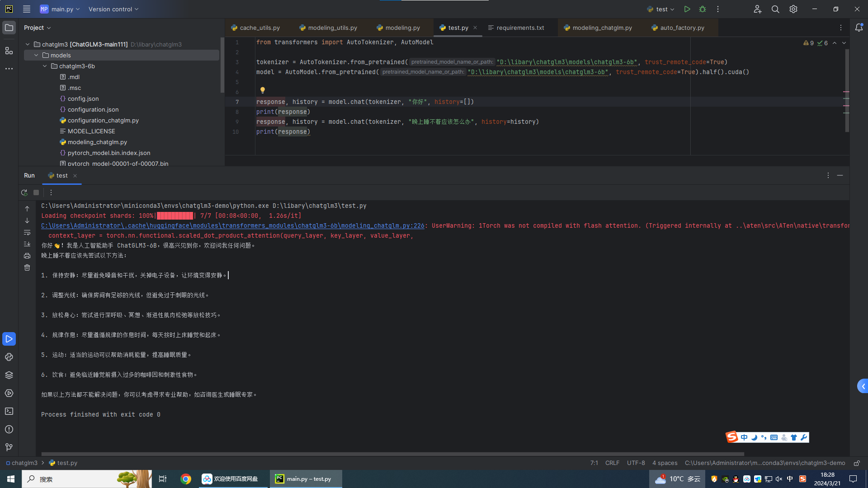The height and width of the screenshot is (488, 868).
Task: Open Project view options dropdown
Action: click(38, 28)
